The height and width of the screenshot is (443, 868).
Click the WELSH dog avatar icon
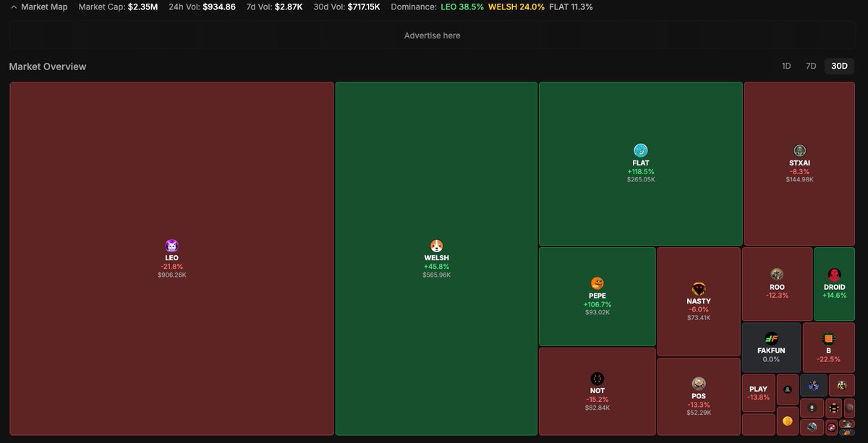coord(436,246)
